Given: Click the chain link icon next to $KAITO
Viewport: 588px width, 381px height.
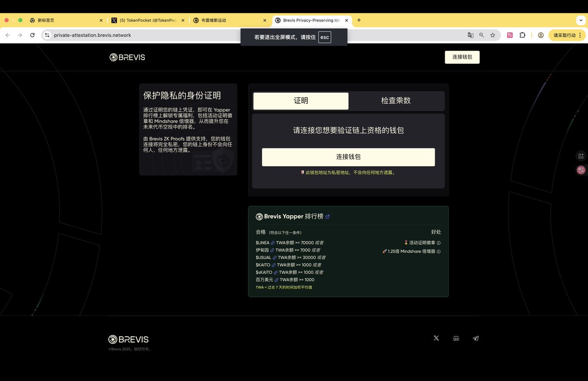Looking at the screenshot, I should pyautogui.click(x=274, y=265).
